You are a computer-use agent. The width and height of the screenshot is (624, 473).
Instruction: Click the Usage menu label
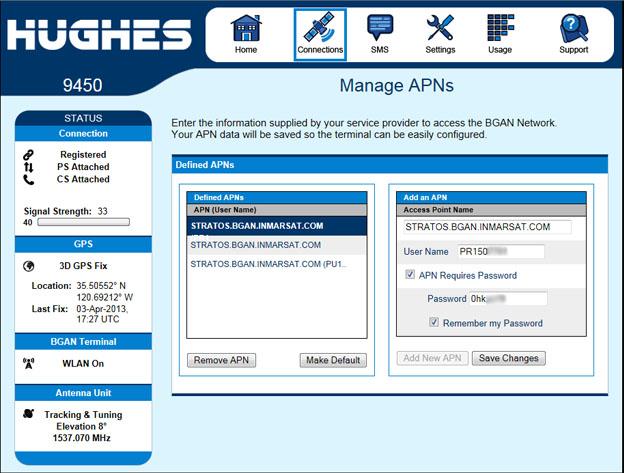point(500,50)
